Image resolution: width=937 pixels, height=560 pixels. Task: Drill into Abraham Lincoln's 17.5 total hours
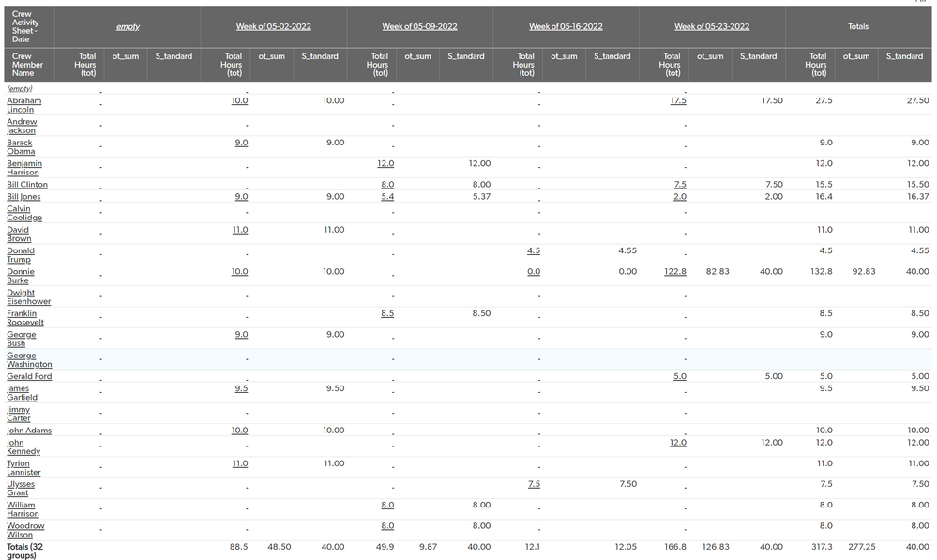[x=678, y=100]
